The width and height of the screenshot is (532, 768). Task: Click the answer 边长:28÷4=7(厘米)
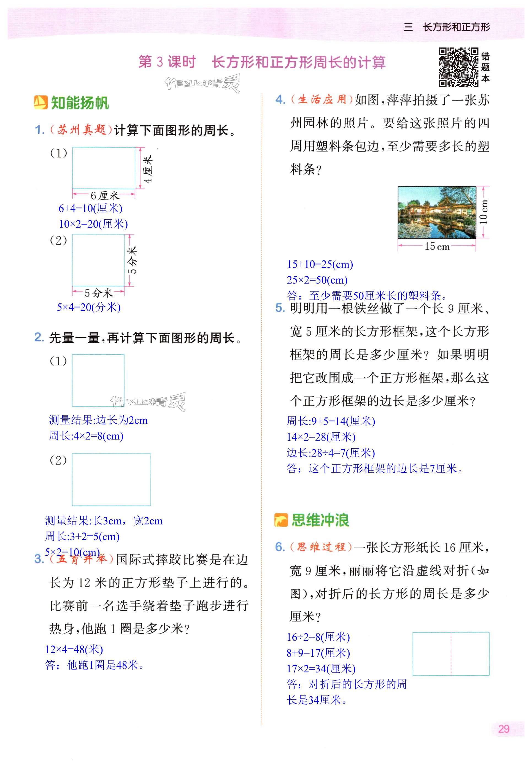click(x=331, y=453)
